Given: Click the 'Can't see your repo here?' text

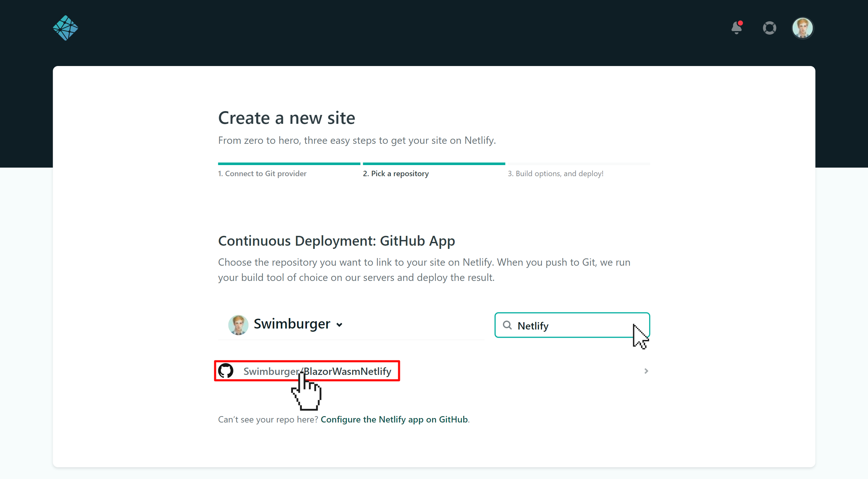Looking at the screenshot, I should [268, 419].
